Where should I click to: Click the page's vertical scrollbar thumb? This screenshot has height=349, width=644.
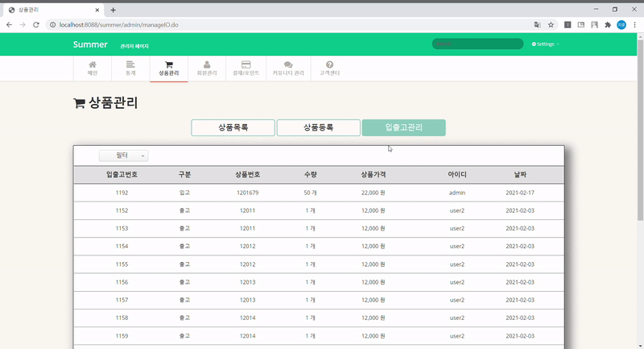[x=640, y=131]
